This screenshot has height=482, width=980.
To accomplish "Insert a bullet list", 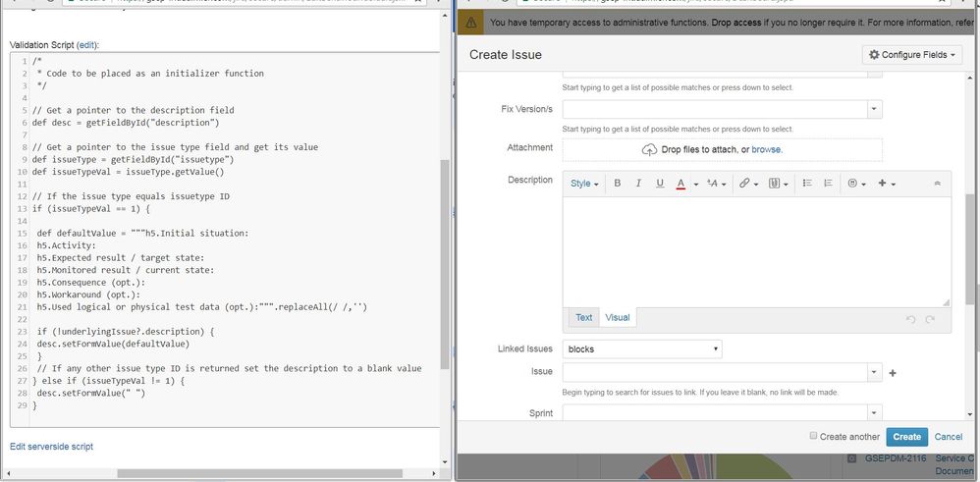I will [807, 184].
